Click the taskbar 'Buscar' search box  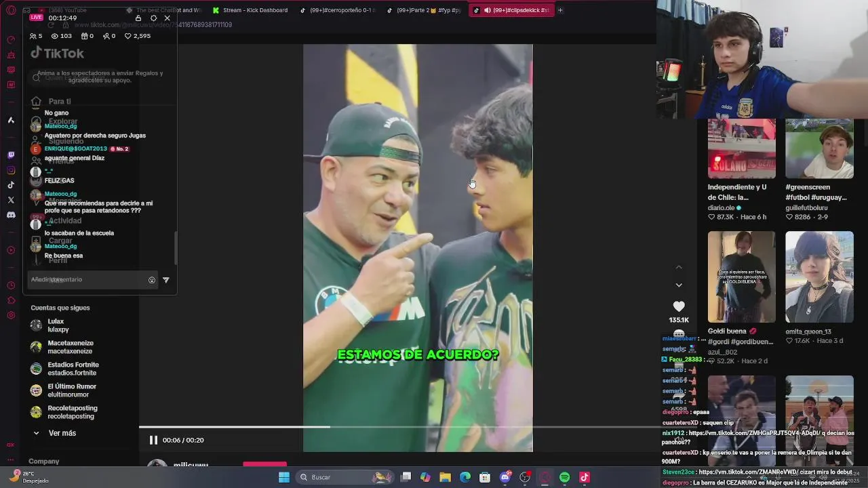(344, 477)
